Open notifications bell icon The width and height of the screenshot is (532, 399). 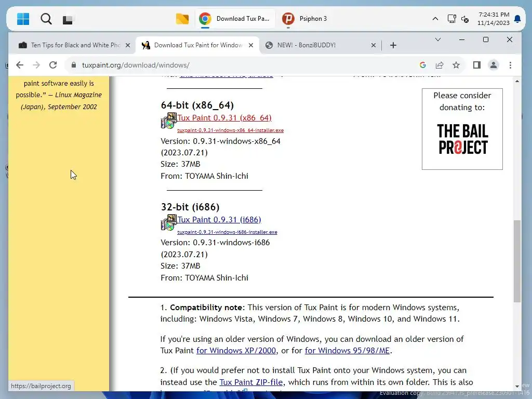click(x=517, y=19)
